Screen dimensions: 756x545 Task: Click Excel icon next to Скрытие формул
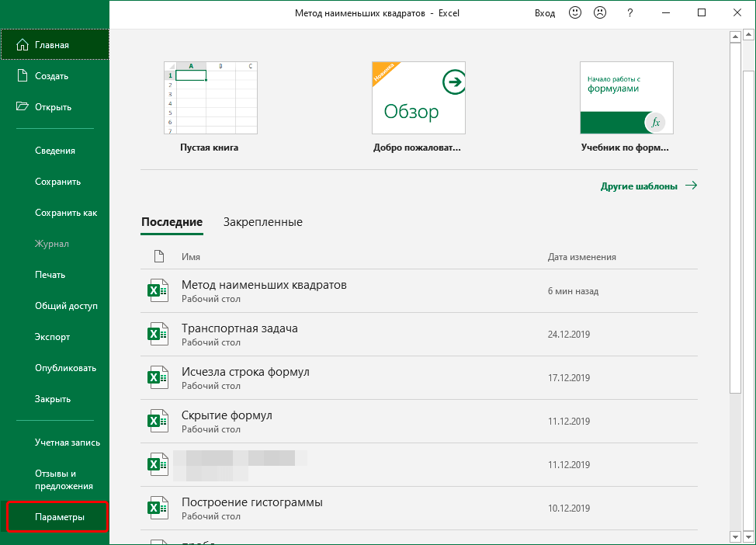(x=158, y=422)
